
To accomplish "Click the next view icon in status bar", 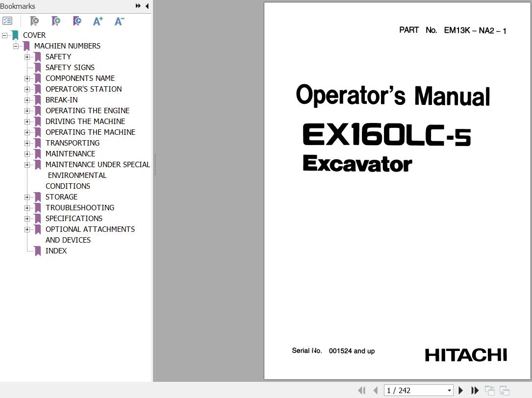I will click(505, 391).
